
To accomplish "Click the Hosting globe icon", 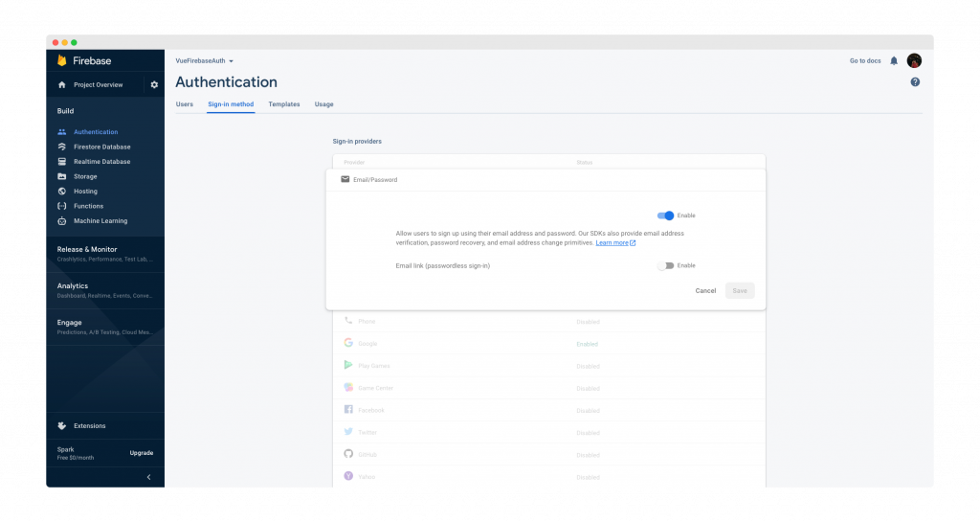I will coord(62,192).
